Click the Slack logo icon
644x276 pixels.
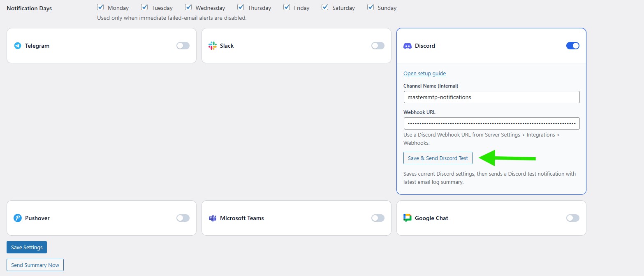coord(213,46)
